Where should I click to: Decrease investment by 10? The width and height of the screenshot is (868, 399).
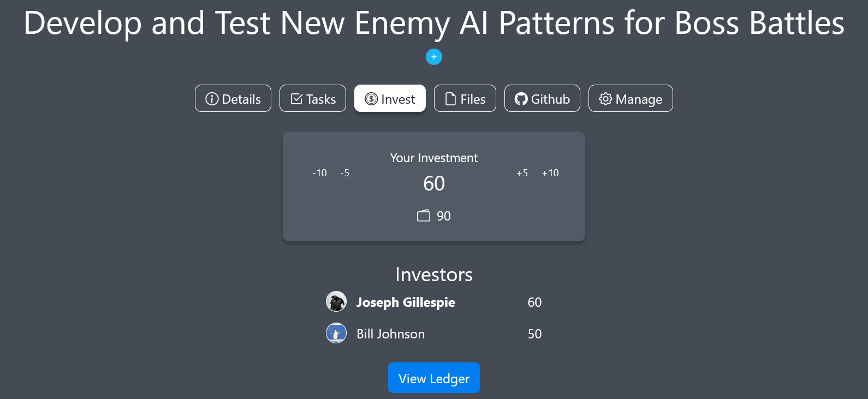pos(319,173)
